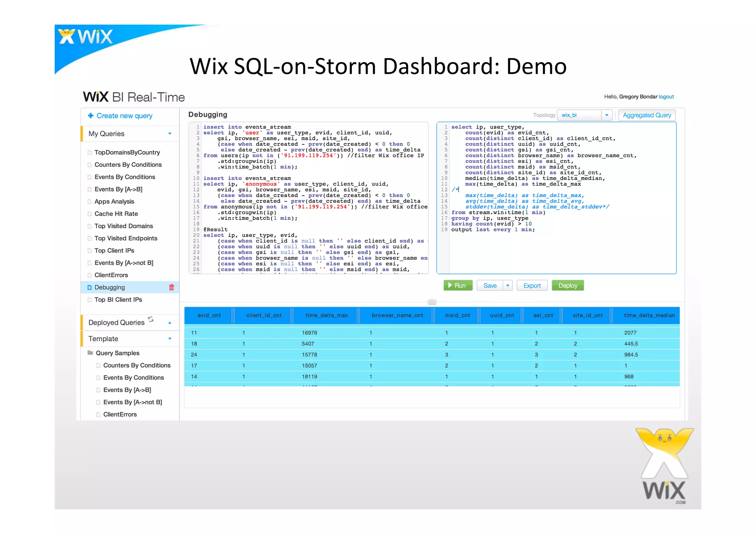Collapse the Template section
This screenshot has height=534, width=756.
point(170,339)
